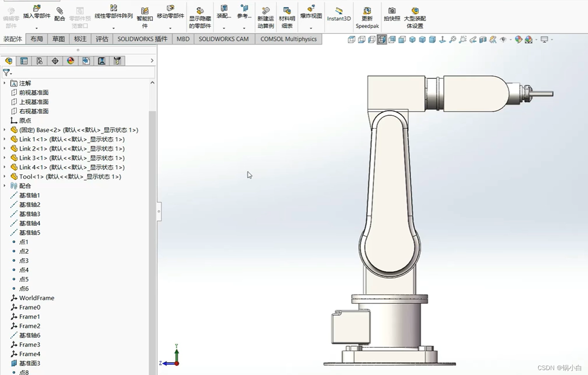The width and height of the screenshot is (588, 375).
Task: Open the DimXpertManager crosshair tab icon
Action: click(x=55, y=61)
